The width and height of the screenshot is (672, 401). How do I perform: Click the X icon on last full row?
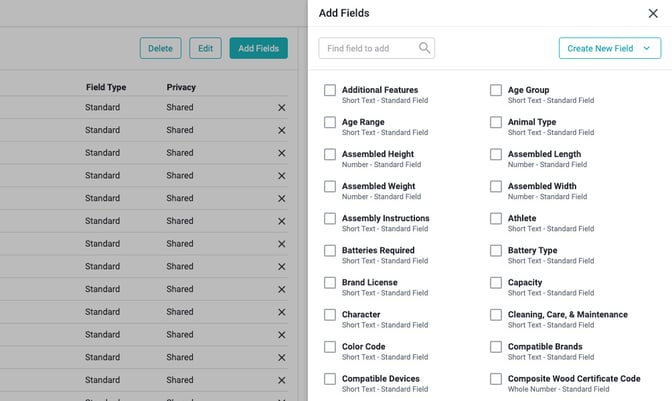click(x=281, y=380)
